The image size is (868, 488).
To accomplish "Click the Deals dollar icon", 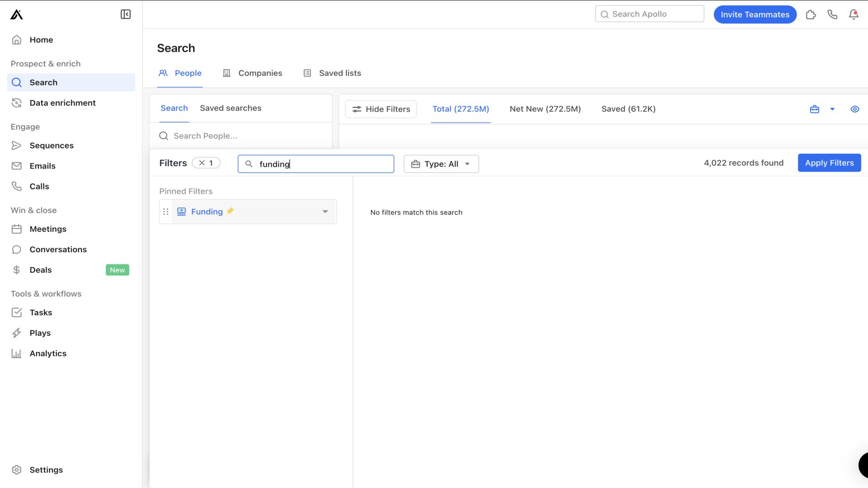I will [17, 270].
